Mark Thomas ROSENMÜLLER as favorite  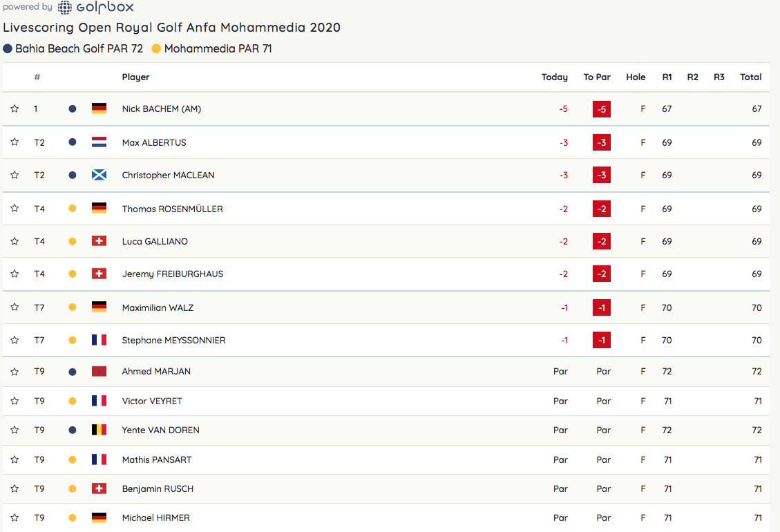pos(15,208)
